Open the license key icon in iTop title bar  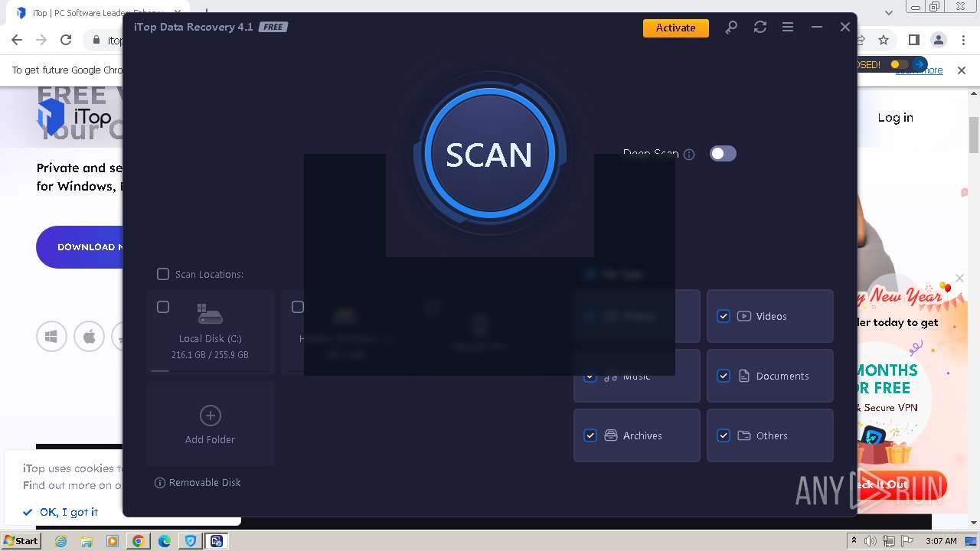click(731, 27)
